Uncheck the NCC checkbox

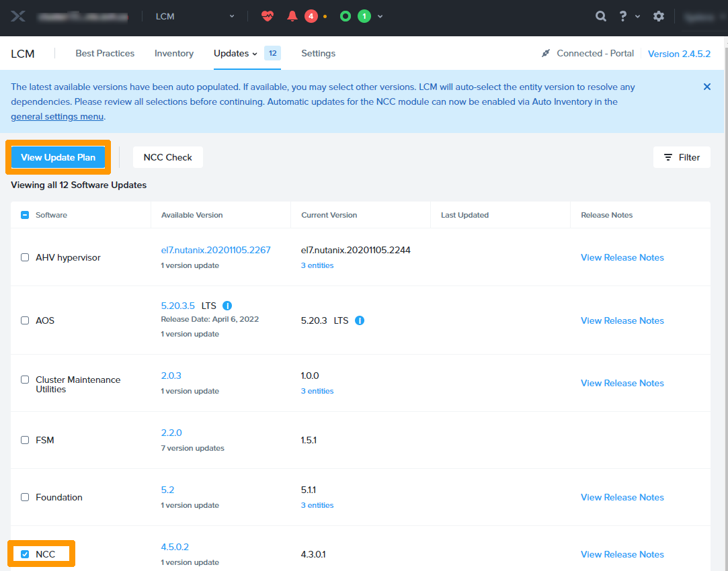25,554
